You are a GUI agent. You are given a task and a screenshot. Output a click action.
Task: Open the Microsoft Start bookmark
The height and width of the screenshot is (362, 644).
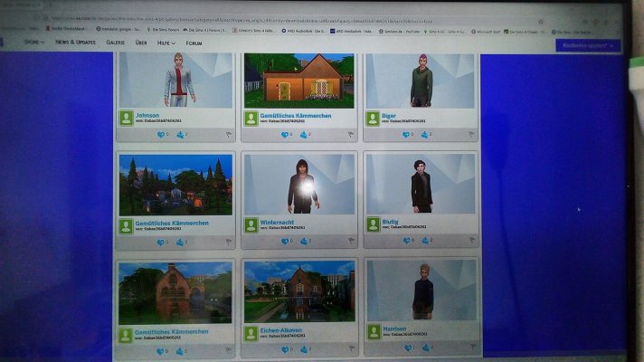pos(486,32)
